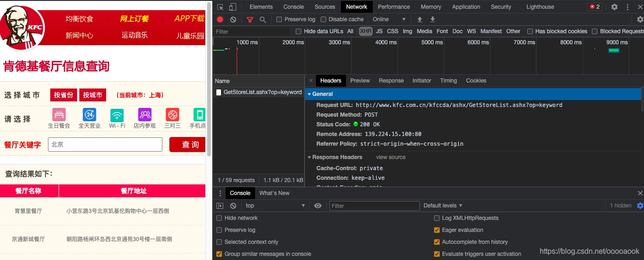644x260 pixels.
Task: Open DevTools settings gear icon
Action: click(x=614, y=7)
